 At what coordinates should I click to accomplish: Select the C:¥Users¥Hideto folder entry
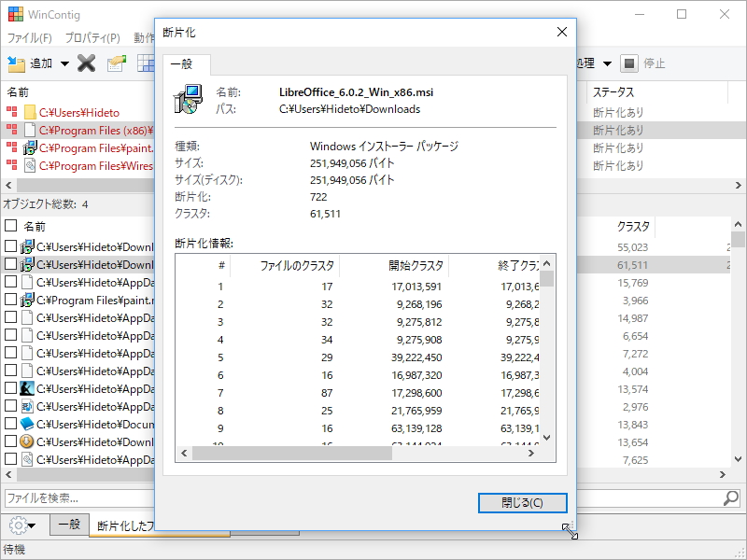79,113
